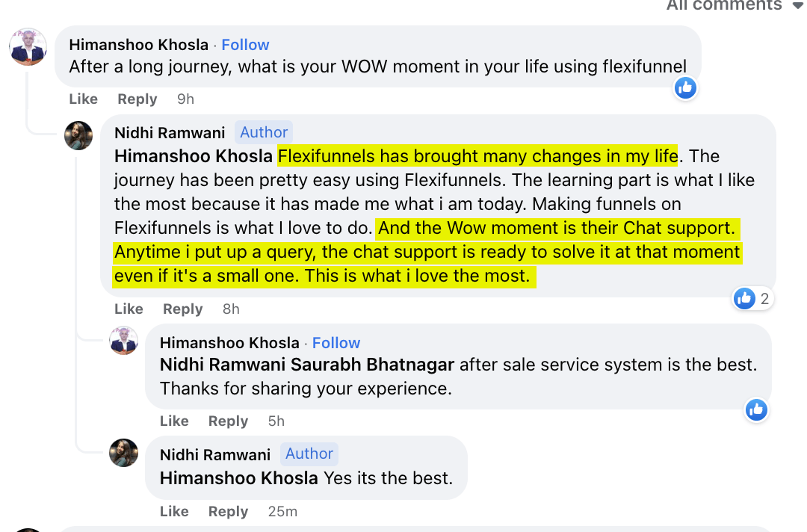Image resolution: width=807 pixels, height=532 pixels.
Task: Click Nidhi's avatar next to 'Yes its the best'
Action: pyautogui.click(x=124, y=453)
